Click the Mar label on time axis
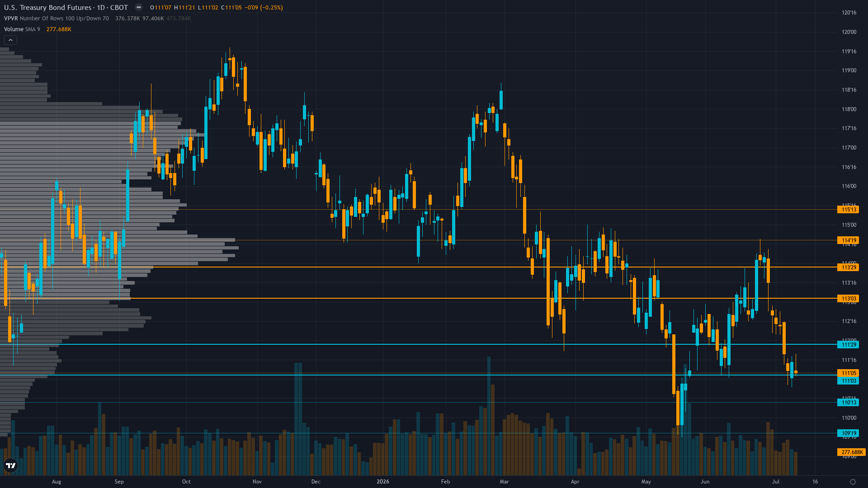868x488 pixels. pyautogui.click(x=505, y=482)
